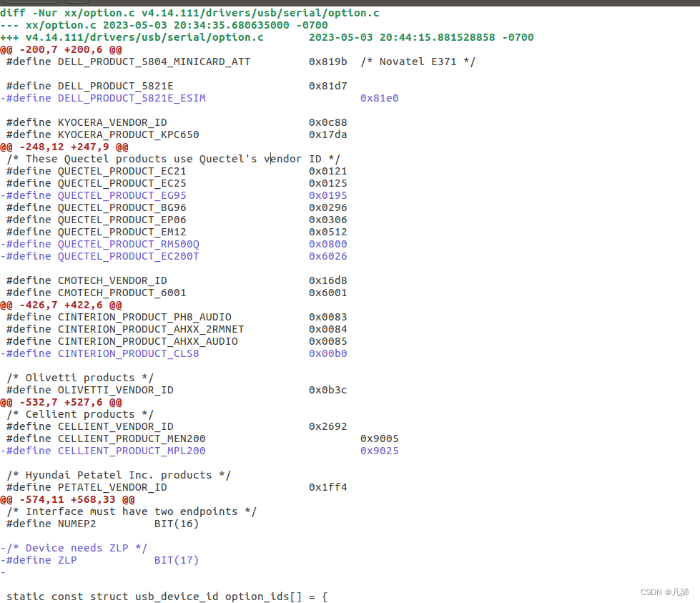
Task: Select removed line DELL_PRODUCT_5821E_ESIM
Action: (199, 98)
